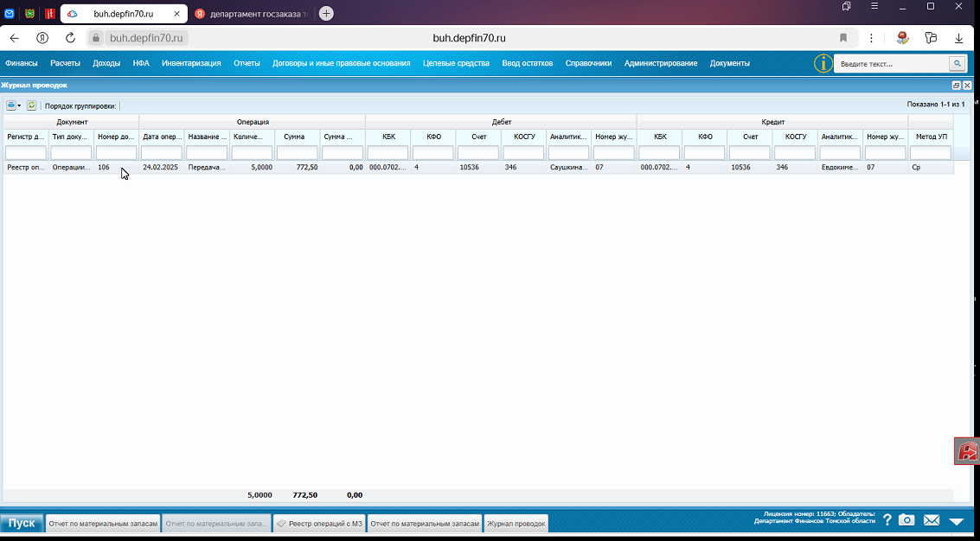Go back in the browser
980x541 pixels.
[x=14, y=38]
